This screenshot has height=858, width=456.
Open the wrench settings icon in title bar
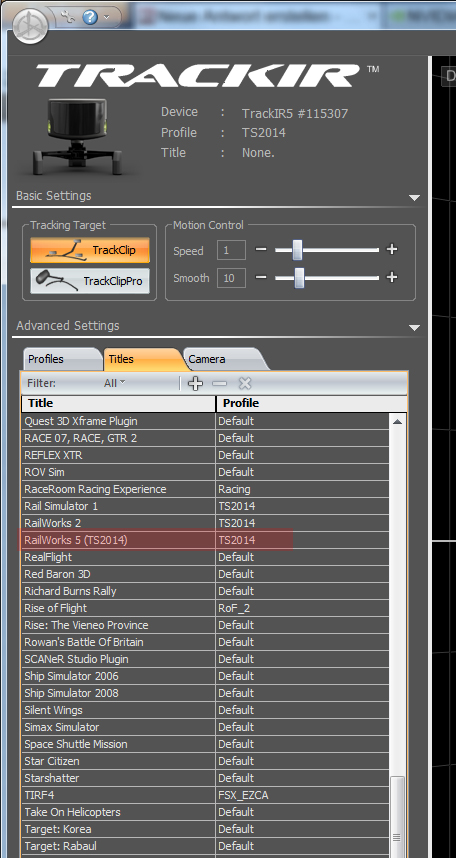(x=68, y=16)
